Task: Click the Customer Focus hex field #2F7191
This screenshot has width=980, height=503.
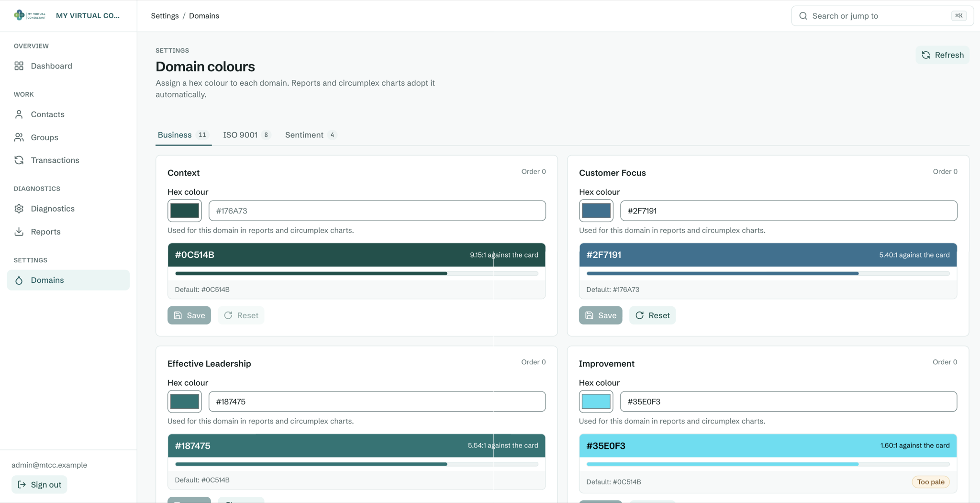Action: pos(789,211)
